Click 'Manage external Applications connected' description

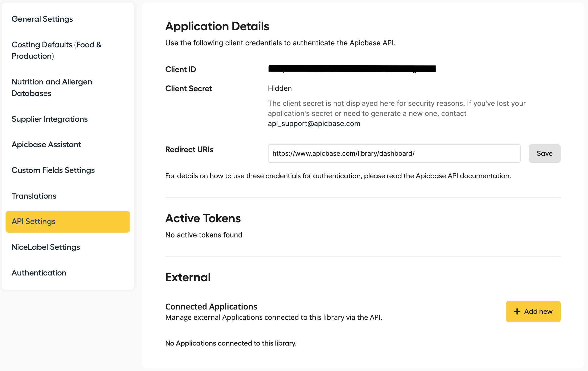[274, 317]
